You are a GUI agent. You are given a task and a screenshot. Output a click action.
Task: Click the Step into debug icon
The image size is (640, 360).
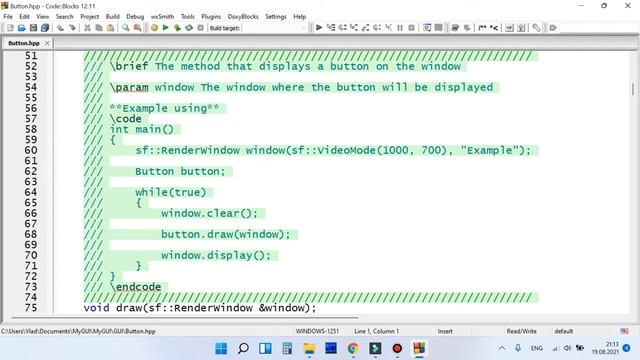354,28
